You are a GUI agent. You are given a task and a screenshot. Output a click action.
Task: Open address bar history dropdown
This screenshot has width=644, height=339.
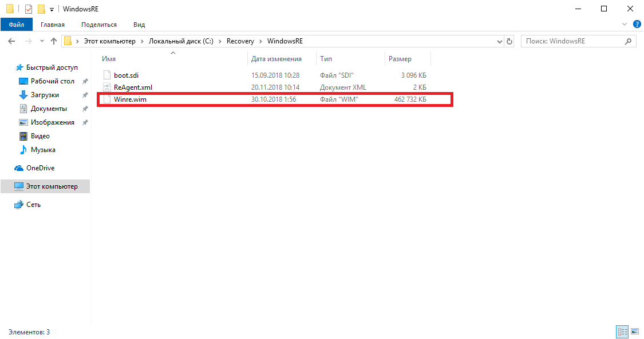499,41
